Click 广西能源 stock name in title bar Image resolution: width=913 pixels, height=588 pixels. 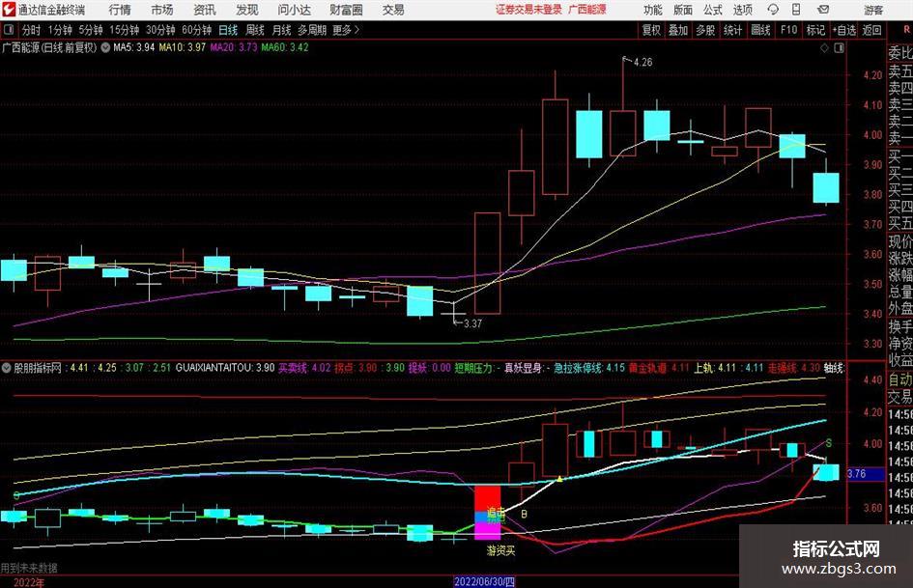[x=587, y=10]
